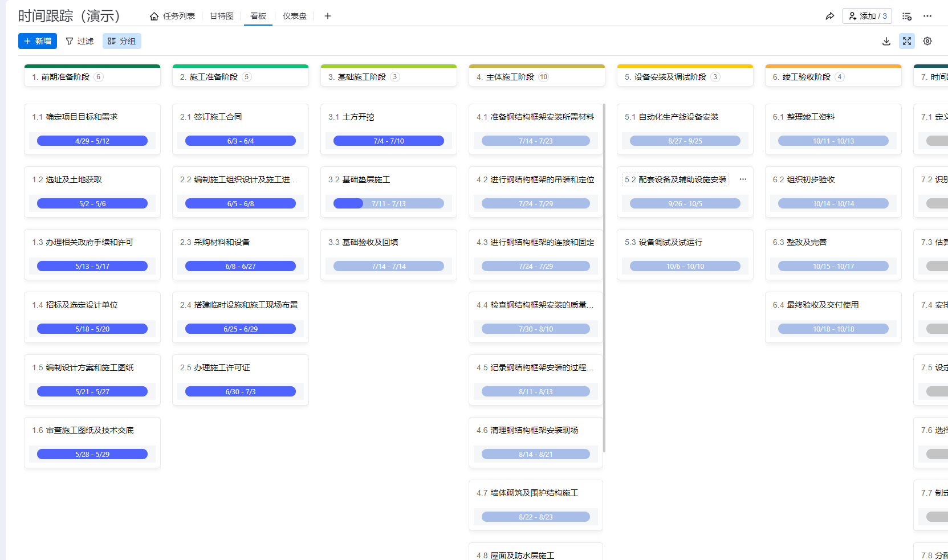Open card 4.2 进行钢结构框架的吊装和定位
948x560 pixels.
536,192
